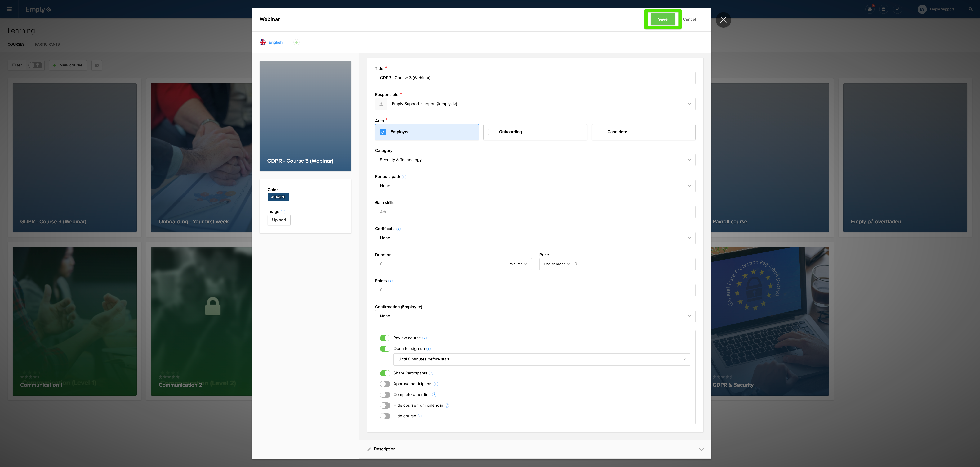Check the Onboarding area checkbox
This screenshot has height=467, width=980.
pos(491,132)
